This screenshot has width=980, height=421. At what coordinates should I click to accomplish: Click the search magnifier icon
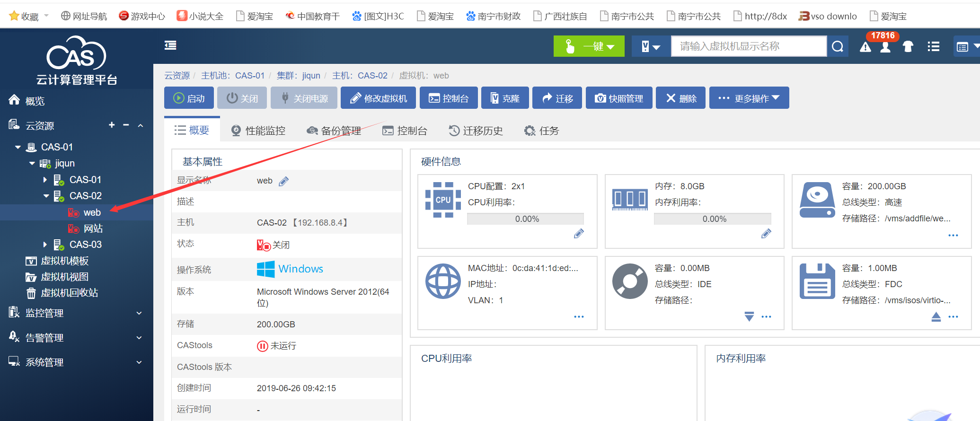838,46
